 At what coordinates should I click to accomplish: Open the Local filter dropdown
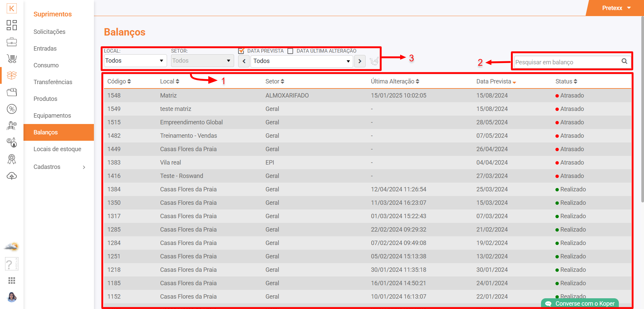135,61
